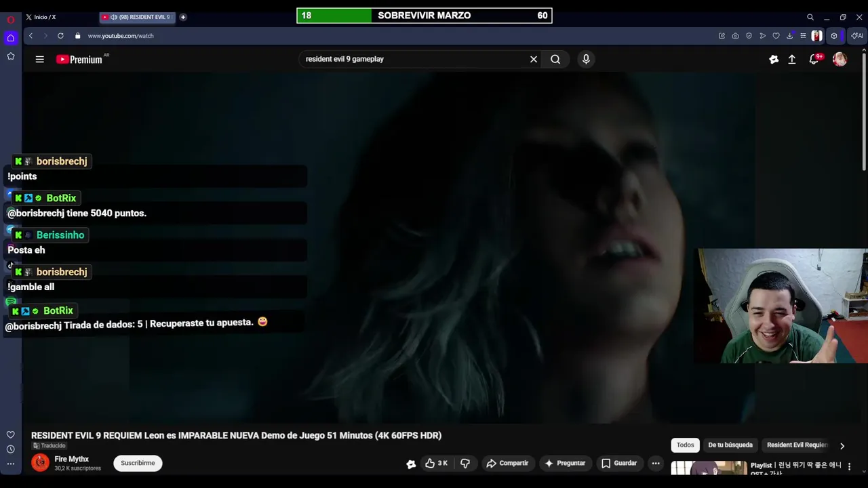Expand chips with the right arrow

point(842,445)
